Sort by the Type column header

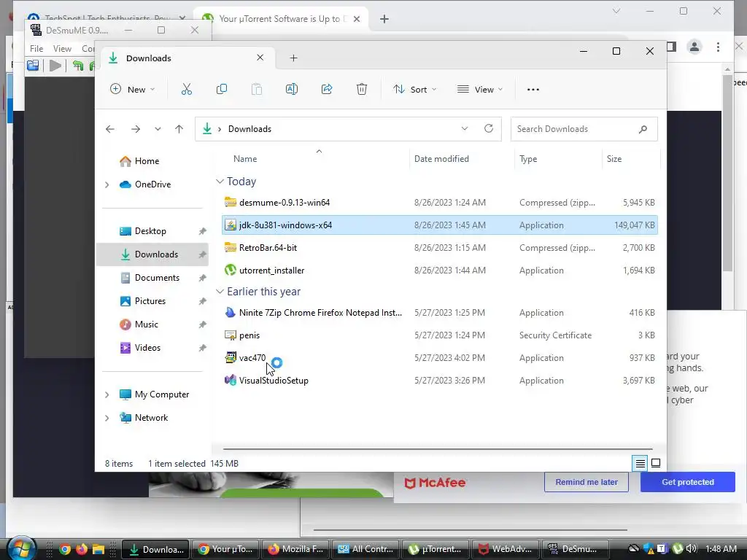528,158
